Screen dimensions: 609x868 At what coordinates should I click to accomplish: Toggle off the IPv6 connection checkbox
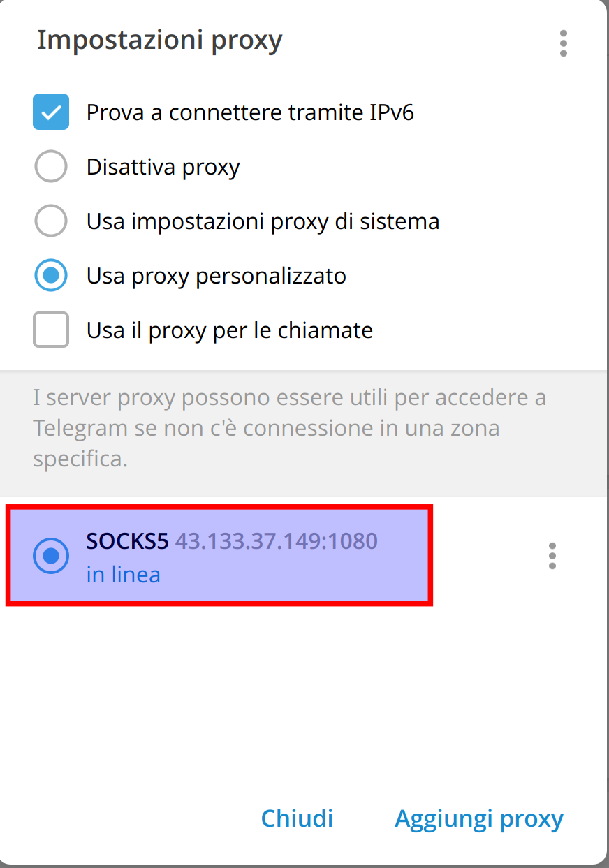51,112
